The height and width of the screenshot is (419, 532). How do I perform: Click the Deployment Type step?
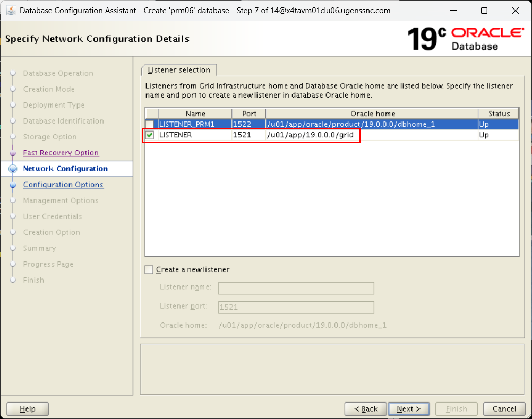tap(54, 105)
